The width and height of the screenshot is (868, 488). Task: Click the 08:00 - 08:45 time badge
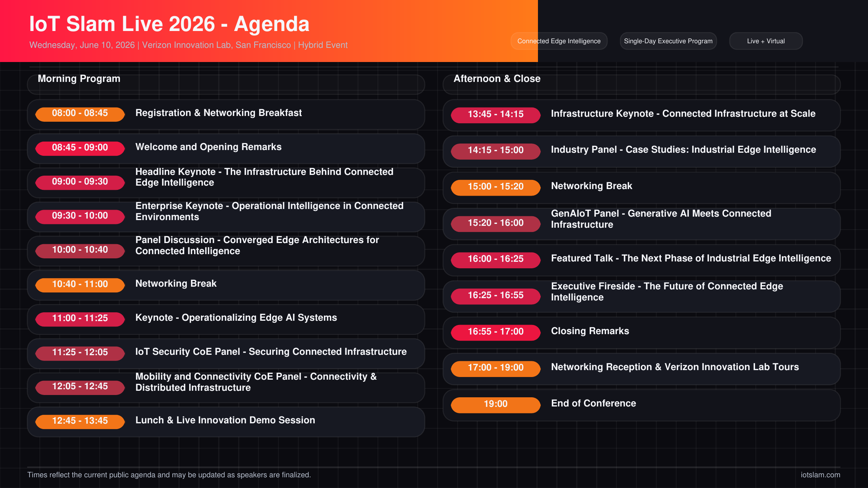click(80, 113)
